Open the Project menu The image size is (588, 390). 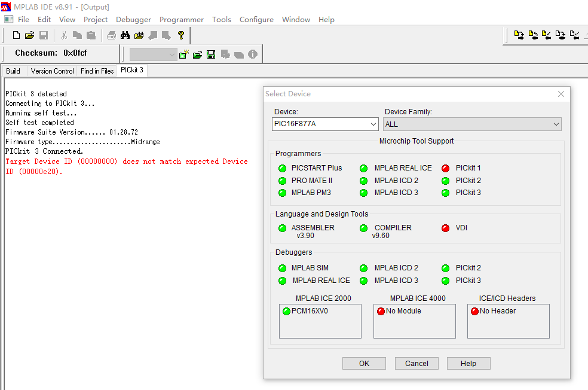(96, 20)
